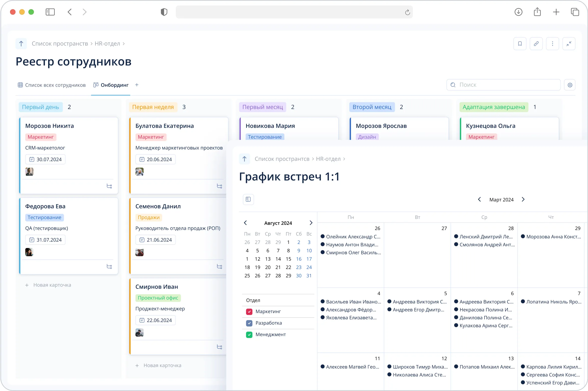This screenshot has width=588, height=391.
Task: Select day 31 in mini calendar
Action: pos(309,276)
